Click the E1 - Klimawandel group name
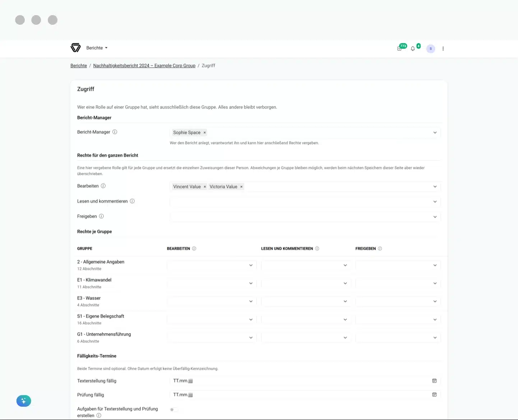Image resolution: width=518 pixels, height=420 pixels. [94, 280]
